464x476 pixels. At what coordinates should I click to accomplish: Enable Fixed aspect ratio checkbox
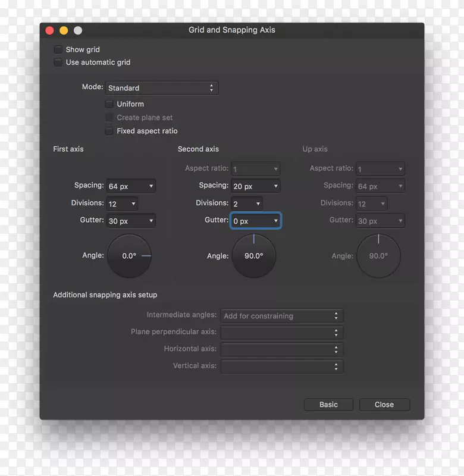pos(109,131)
